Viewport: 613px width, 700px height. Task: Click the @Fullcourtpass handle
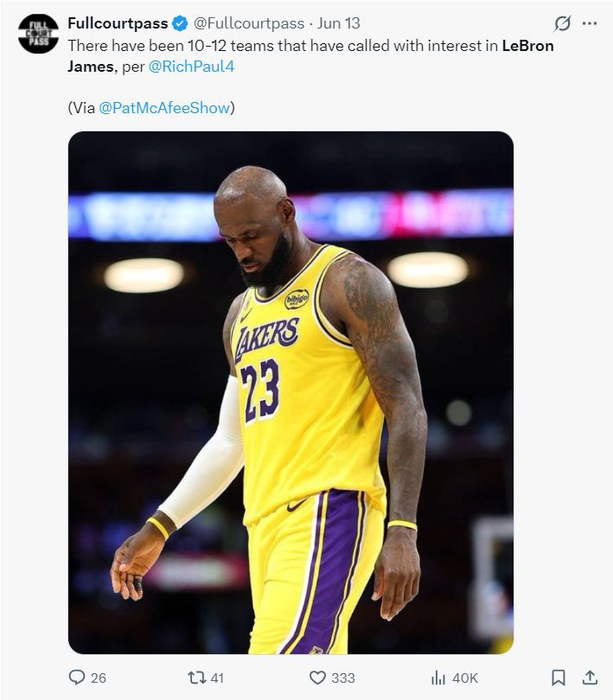tap(249, 23)
